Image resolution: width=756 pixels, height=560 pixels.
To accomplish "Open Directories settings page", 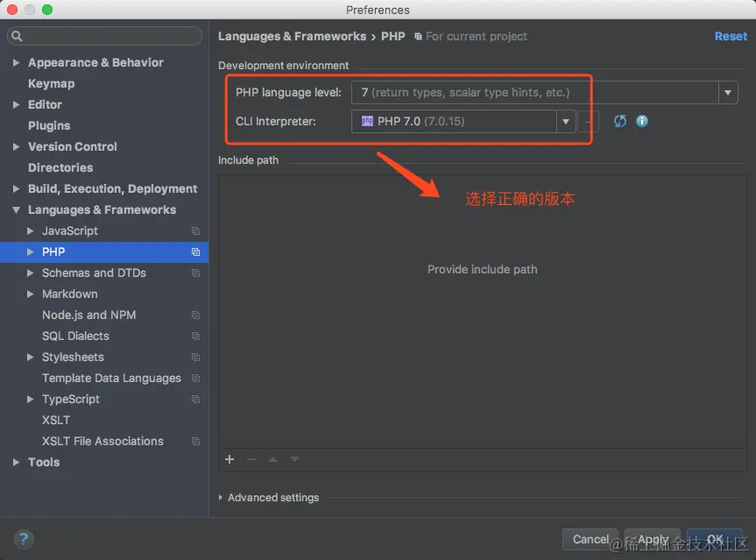I will tap(60, 167).
